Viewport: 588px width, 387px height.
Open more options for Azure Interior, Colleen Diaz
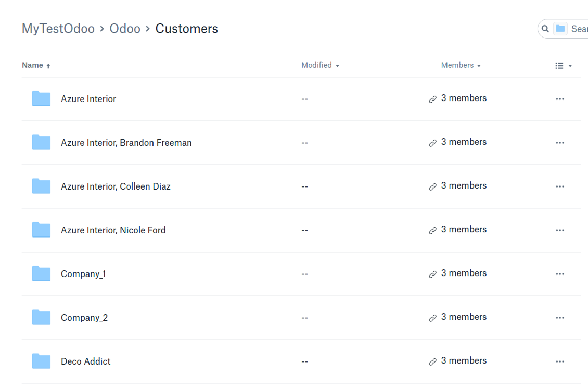(x=560, y=186)
